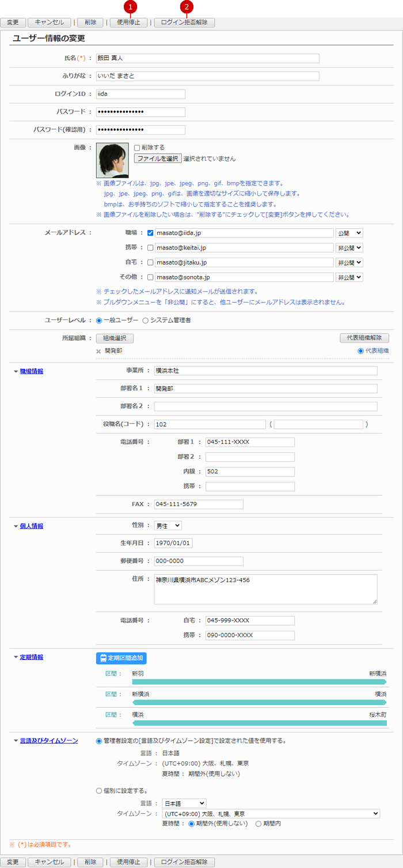Click the x icon next to 開発部
Image resolution: width=403 pixels, height=868 pixels.
pos(98,351)
